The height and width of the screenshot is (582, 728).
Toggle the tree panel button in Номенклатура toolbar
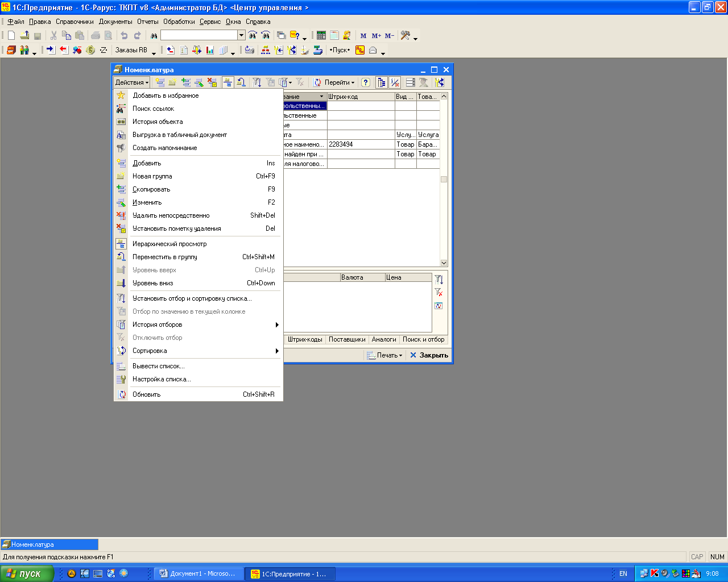coord(382,82)
